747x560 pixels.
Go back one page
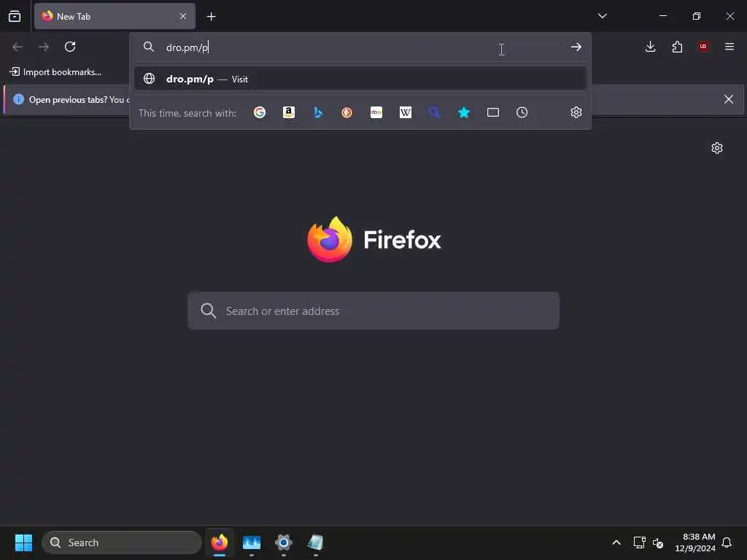click(18, 47)
